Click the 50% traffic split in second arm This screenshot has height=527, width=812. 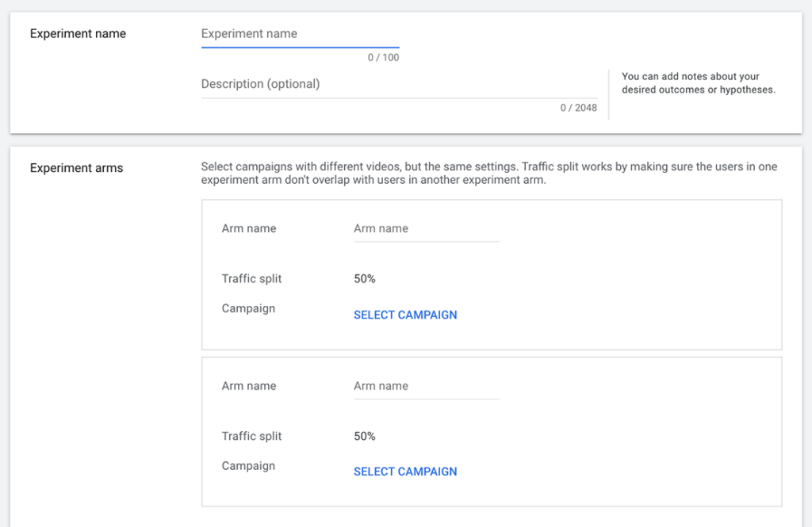362,436
